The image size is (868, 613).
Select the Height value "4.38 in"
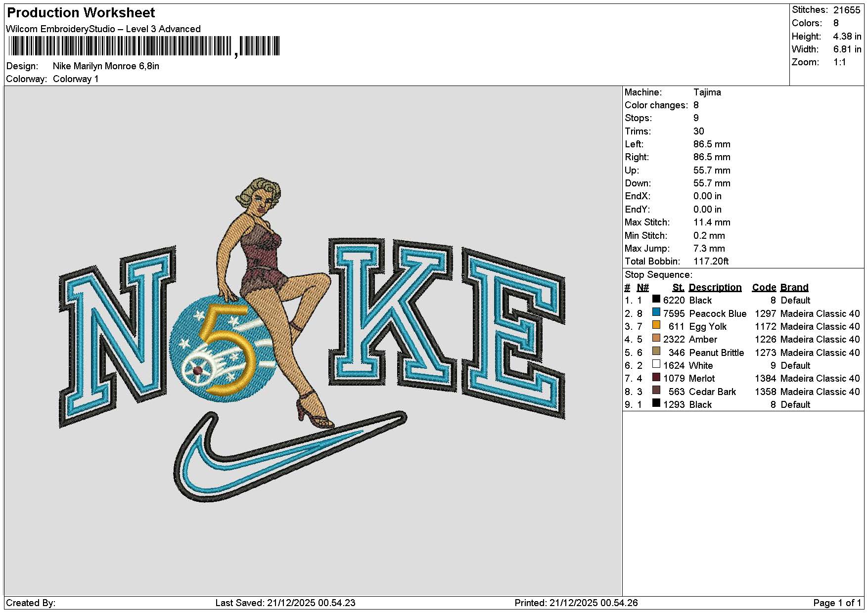847,36
